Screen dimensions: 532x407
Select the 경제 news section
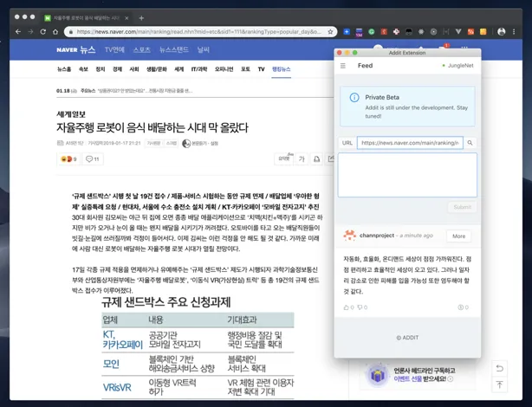coord(117,69)
